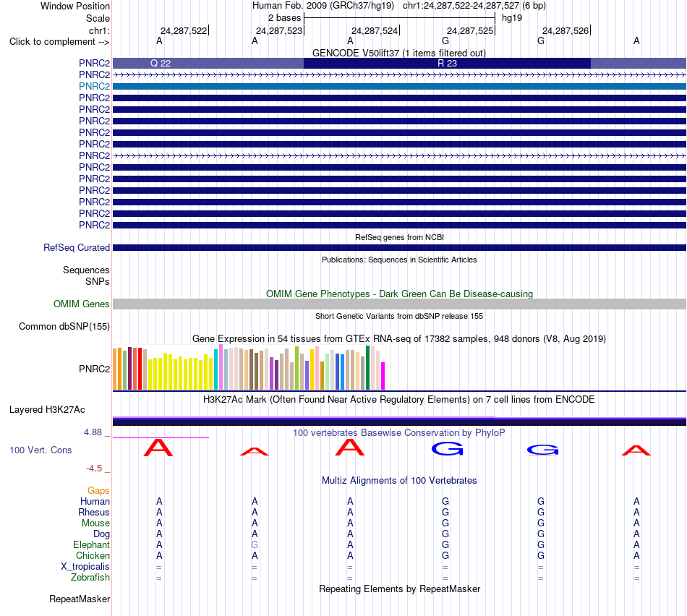Viewport: 687px width, 616px height.
Task: Click the Zebrafish species label
Action: (90, 577)
